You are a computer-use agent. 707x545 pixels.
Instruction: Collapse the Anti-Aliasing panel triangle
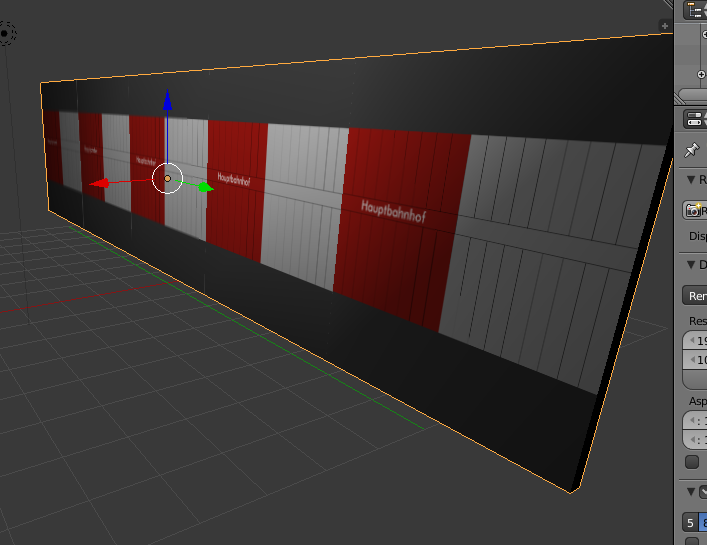(691, 491)
